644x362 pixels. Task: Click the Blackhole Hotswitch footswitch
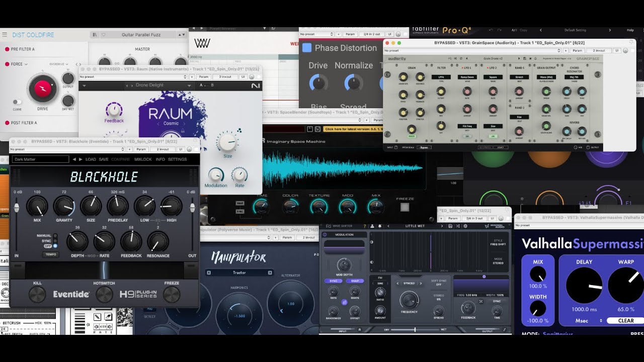104,295
